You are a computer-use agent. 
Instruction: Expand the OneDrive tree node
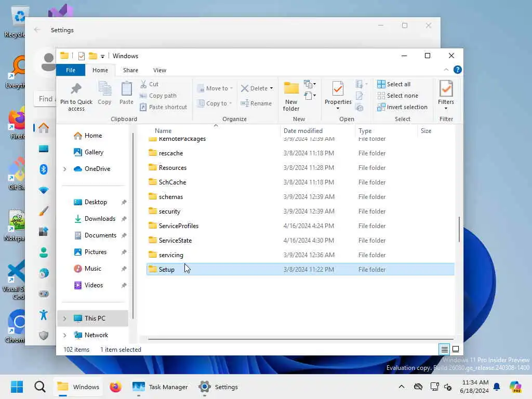coord(65,169)
